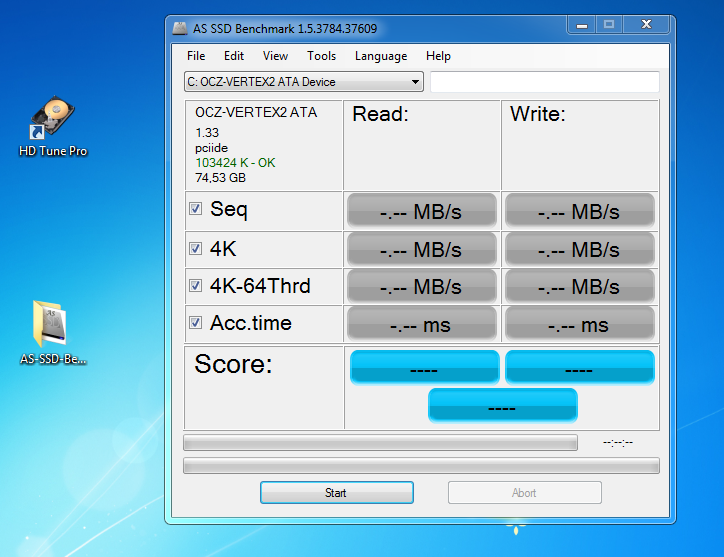Click the elapsed time --:--:-- label
The height and width of the screenshot is (557, 724).
tap(618, 443)
